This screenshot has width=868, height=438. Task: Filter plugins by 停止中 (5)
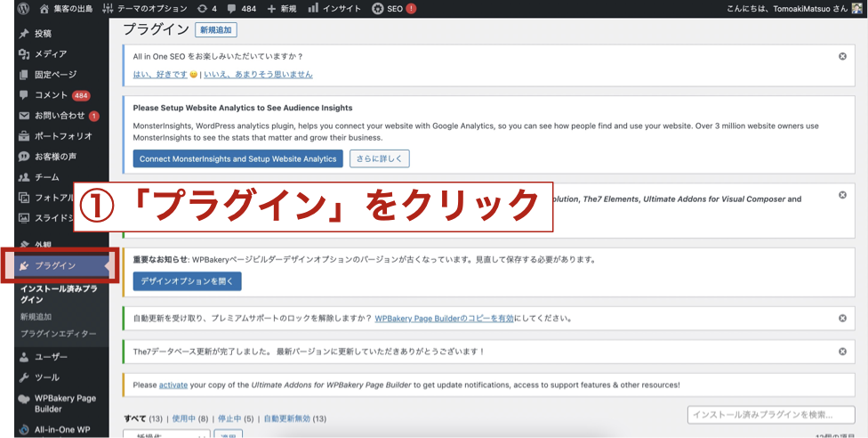[236, 418]
